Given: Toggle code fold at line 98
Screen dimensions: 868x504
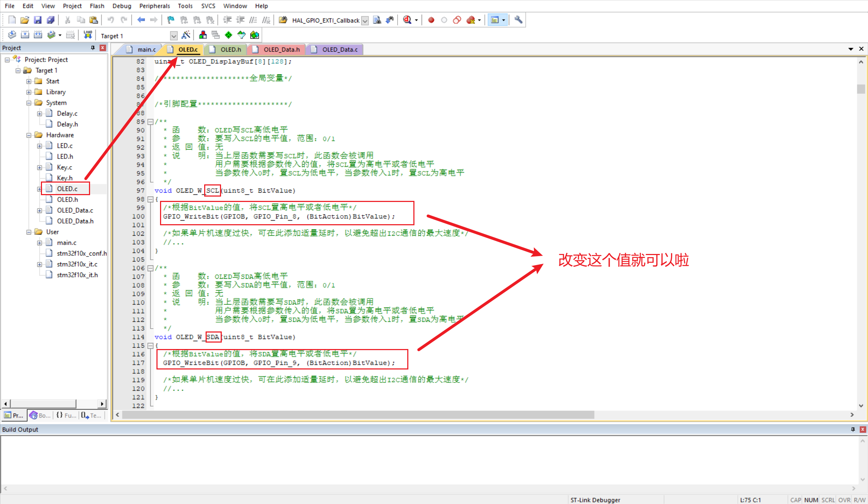Looking at the screenshot, I should (151, 199).
